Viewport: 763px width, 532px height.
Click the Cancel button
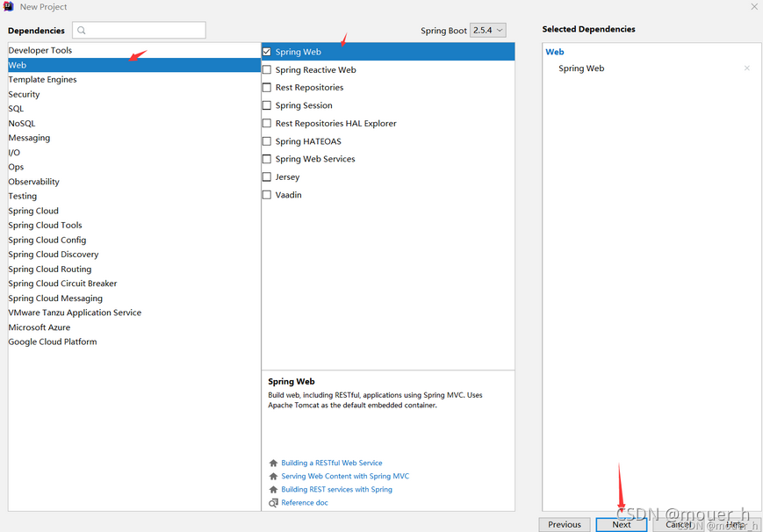point(677,524)
